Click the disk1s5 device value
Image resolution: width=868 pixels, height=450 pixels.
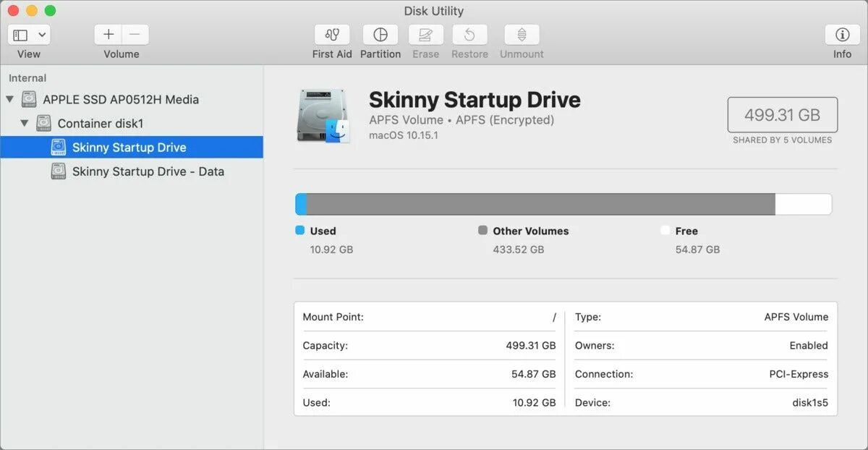tap(810, 402)
